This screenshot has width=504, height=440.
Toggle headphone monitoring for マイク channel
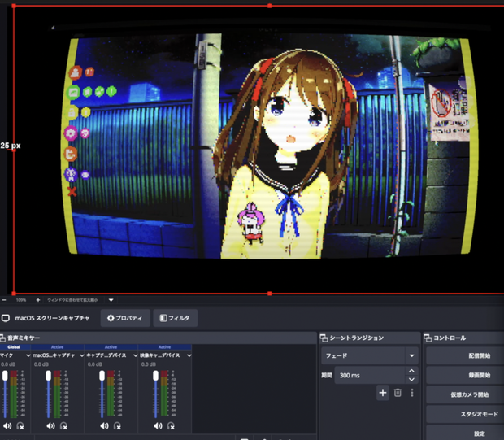click(20, 426)
